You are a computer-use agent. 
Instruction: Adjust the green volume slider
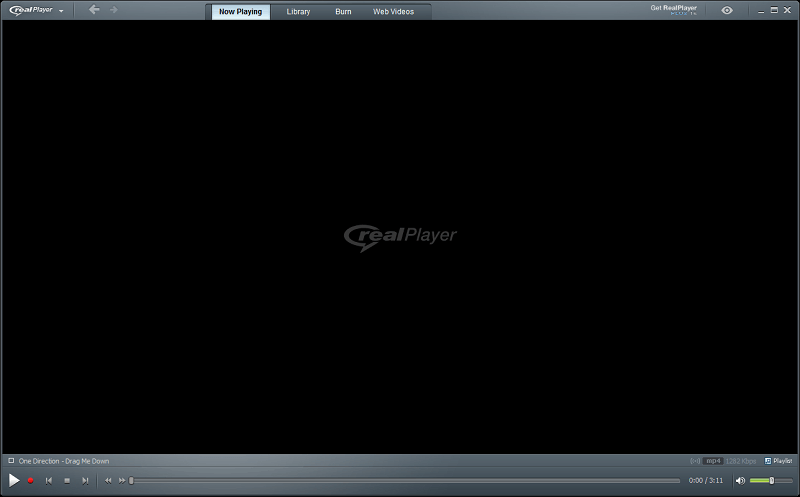pos(771,481)
